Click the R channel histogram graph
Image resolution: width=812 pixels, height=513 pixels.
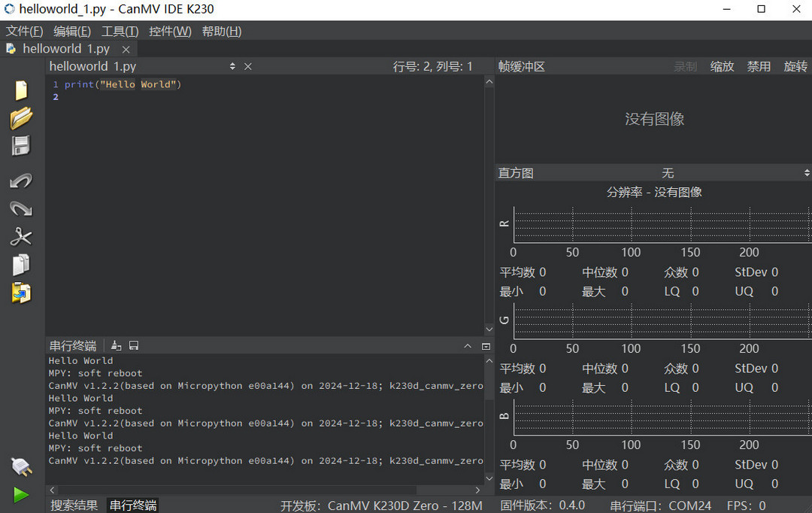pos(662,224)
